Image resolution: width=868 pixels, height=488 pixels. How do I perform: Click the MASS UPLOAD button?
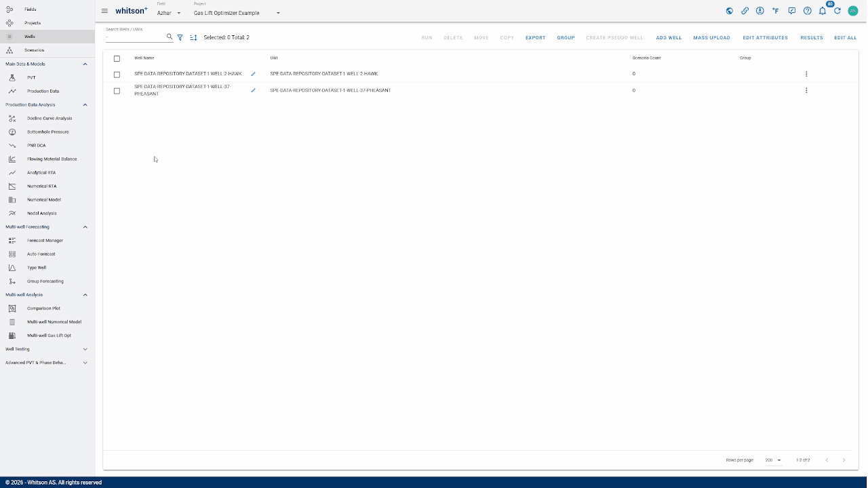(711, 38)
